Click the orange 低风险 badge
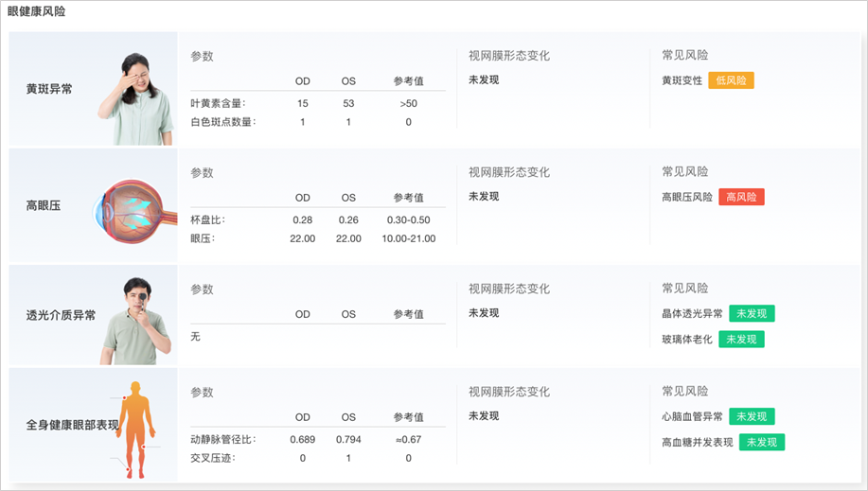The height and width of the screenshot is (491, 868). pos(731,80)
